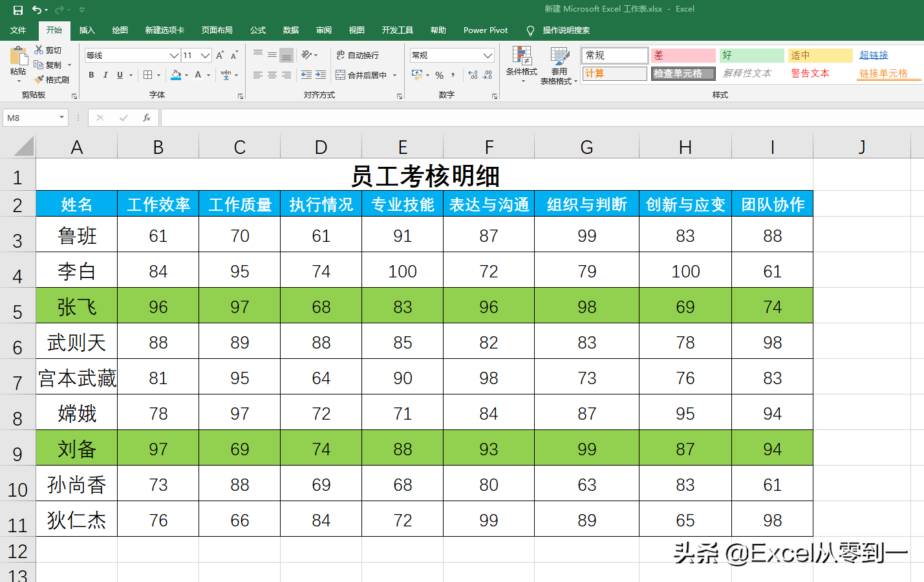
Task: Open Conditional Formatting (条件格式)
Action: click(522, 65)
